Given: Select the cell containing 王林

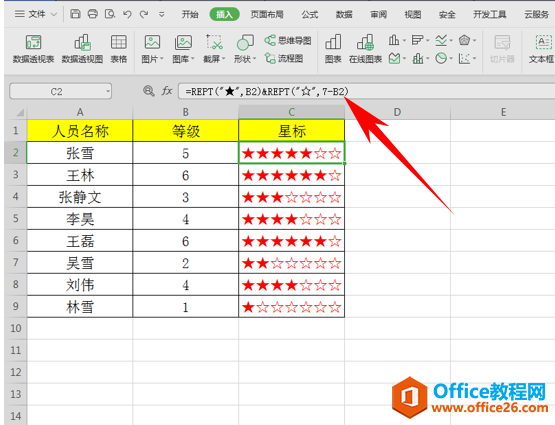Looking at the screenshot, I should tap(80, 175).
